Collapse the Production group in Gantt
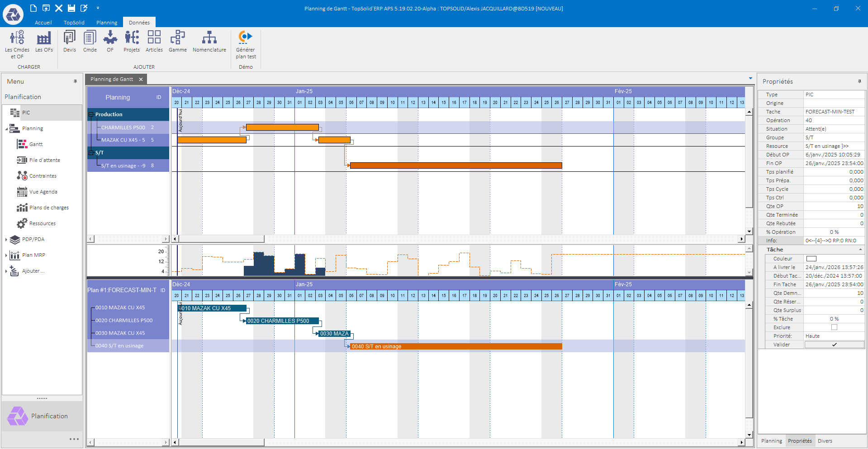 click(91, 114)
